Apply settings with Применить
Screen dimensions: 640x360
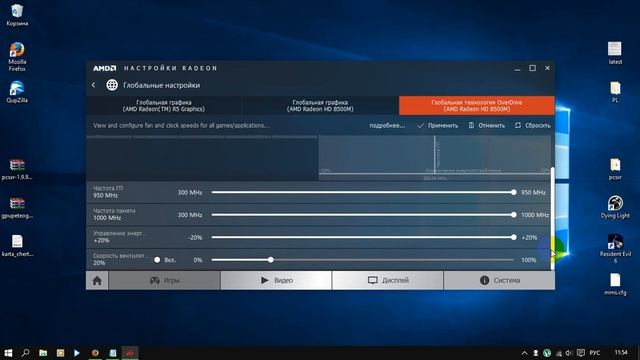pyautogui.click(x=438, y=125)
